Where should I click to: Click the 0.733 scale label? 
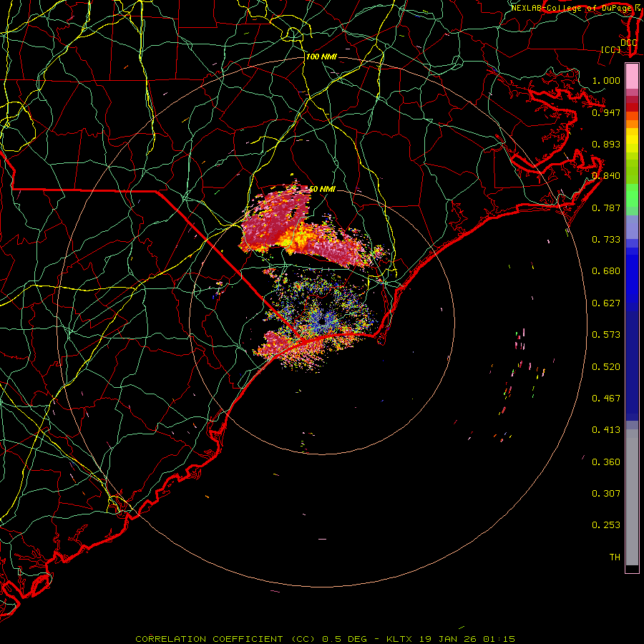coord(606,240)
